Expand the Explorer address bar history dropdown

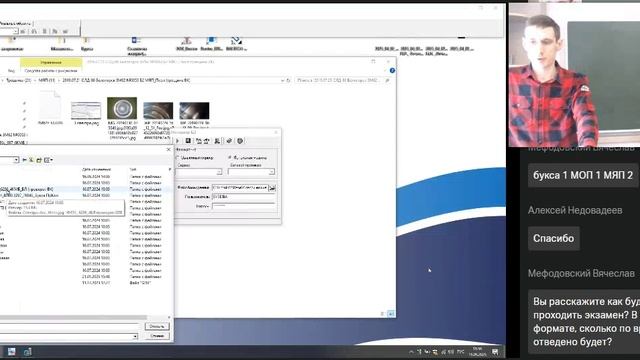coord(282,80)
